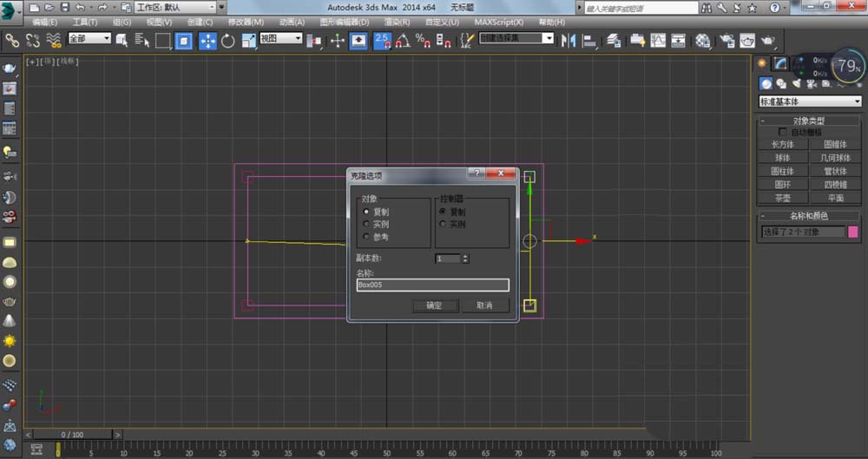Click the teapot Render icon
This screenshot has width=868, height=459.
pos(768,40)
